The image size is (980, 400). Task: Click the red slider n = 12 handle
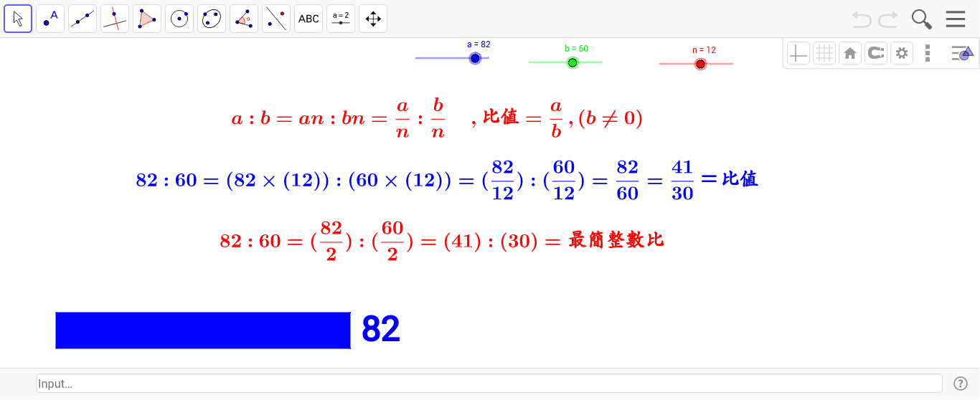click(x=701, y=64)
